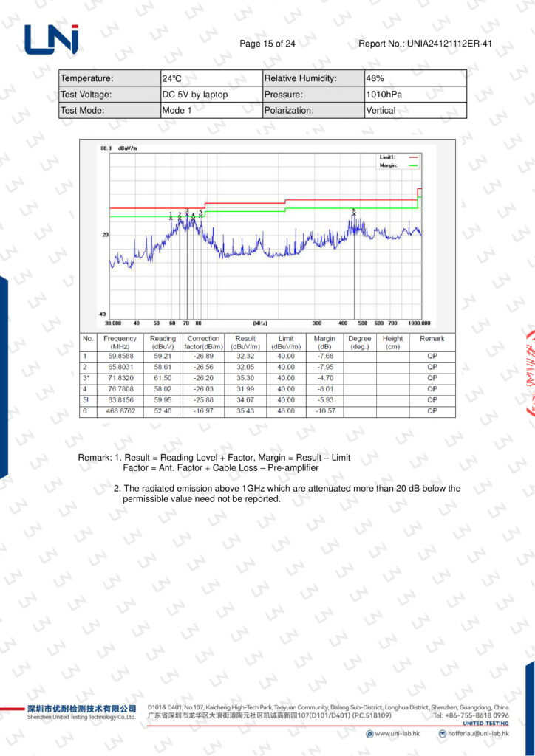Click the UNI logo in the header

51,39
